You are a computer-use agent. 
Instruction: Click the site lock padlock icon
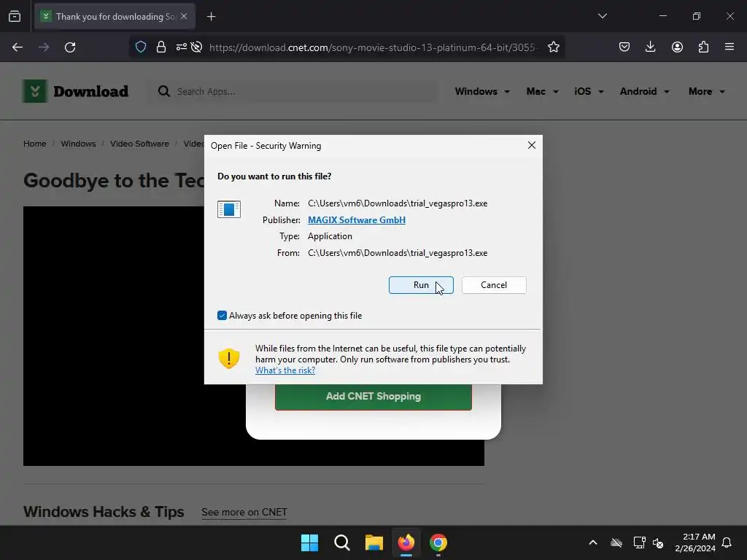click(161, 47)
